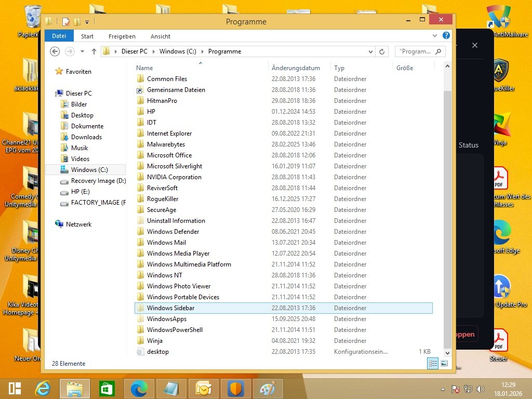This screenshot has height=399, width=532.
Task: Open the Windows Store taskbar icon
Action: click(107, 389)
